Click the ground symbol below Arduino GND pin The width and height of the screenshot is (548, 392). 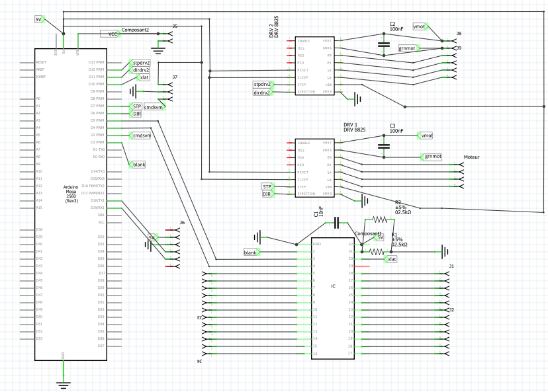(x=63, y=383)
